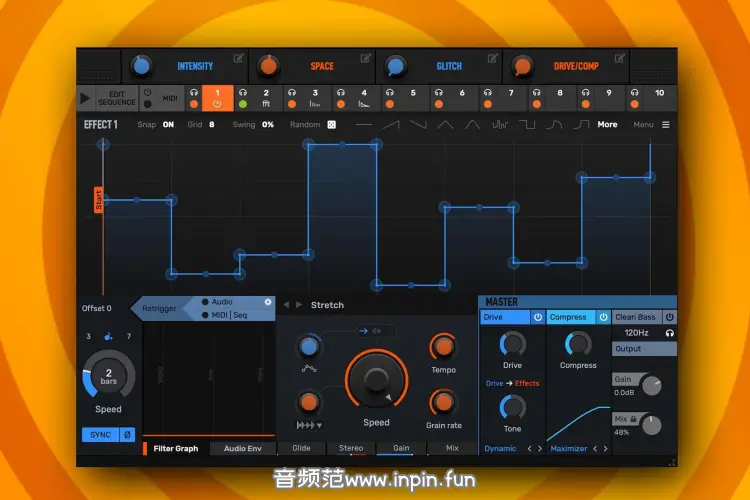Open retrigger settings gear icon
Image resolution: width=750 pixels, height=500 pixels.
[x=268, y=302]
